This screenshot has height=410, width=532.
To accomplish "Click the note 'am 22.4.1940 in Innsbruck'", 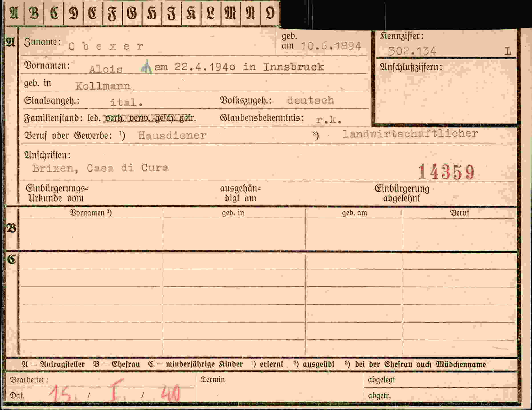I will [239, 67].
